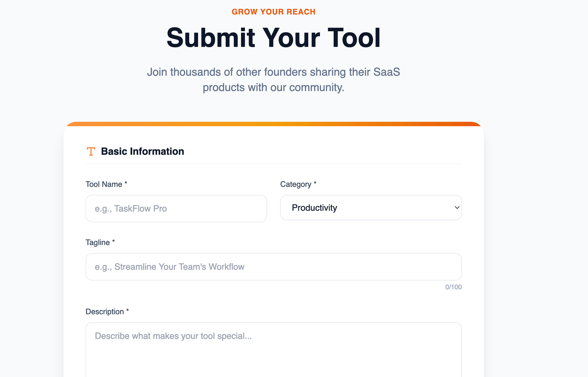Click the orange gradient bar atop the form
The image size is (588, 377).
point(273,124)
